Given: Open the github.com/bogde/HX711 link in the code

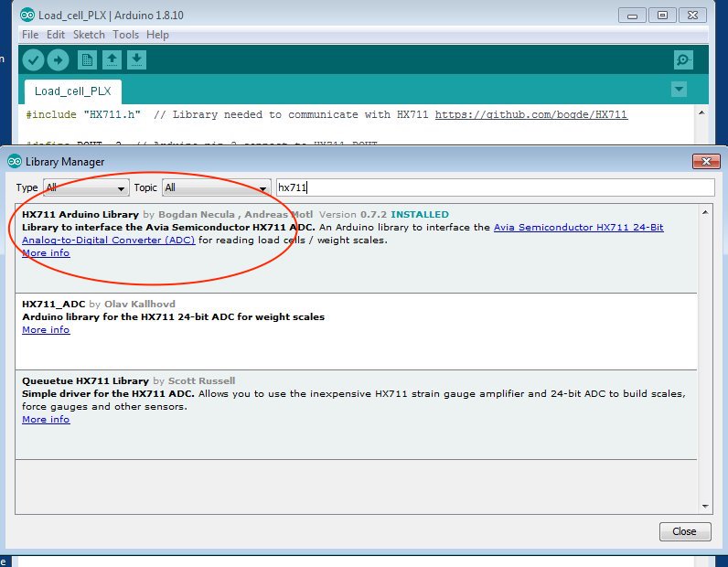Looking at the screenshot, I should 531,114.
